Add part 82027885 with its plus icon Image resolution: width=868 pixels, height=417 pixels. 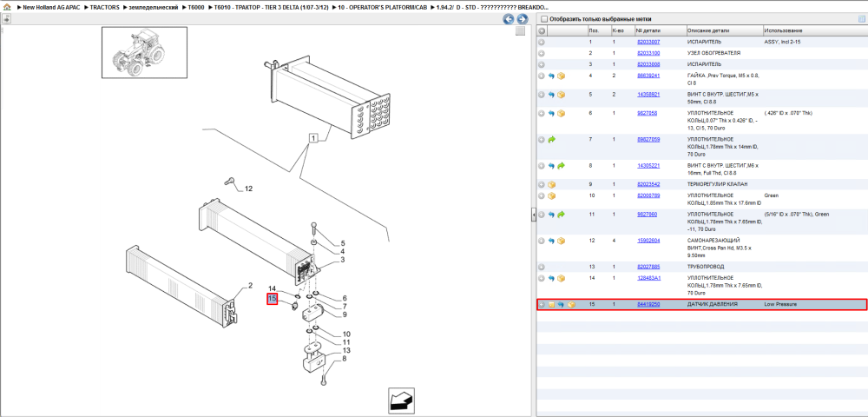[x=542, y=267]
